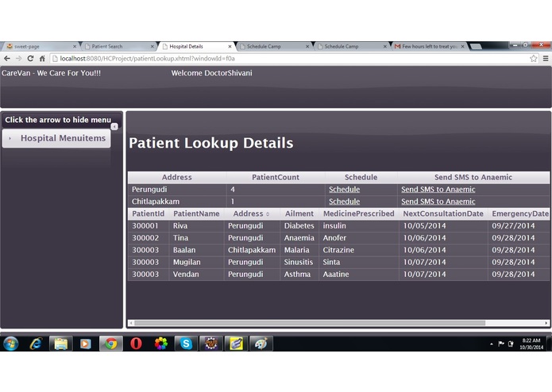Switch to the first Schedule Camp tab
552x392 pixels.
click(x=273, y=46)
